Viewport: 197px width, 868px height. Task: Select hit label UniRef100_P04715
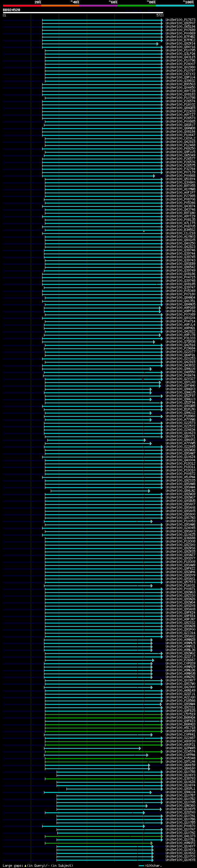(180, 277)
